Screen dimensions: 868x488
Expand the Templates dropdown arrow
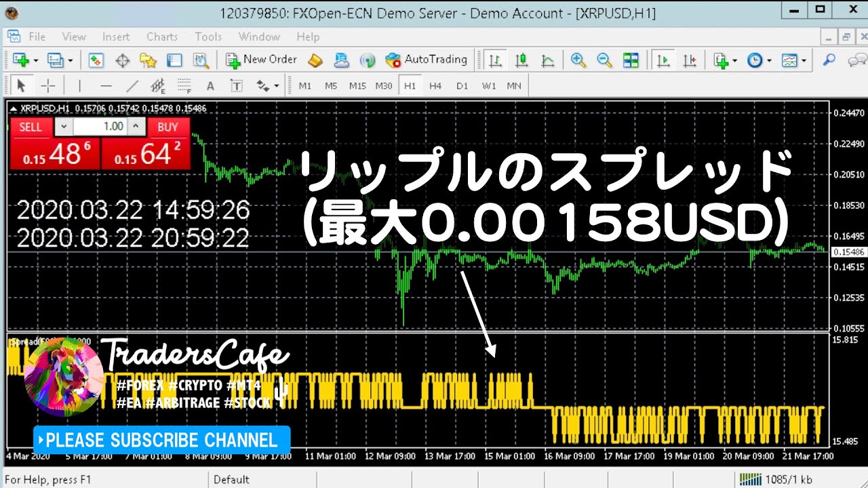click(x=804, y=60)
